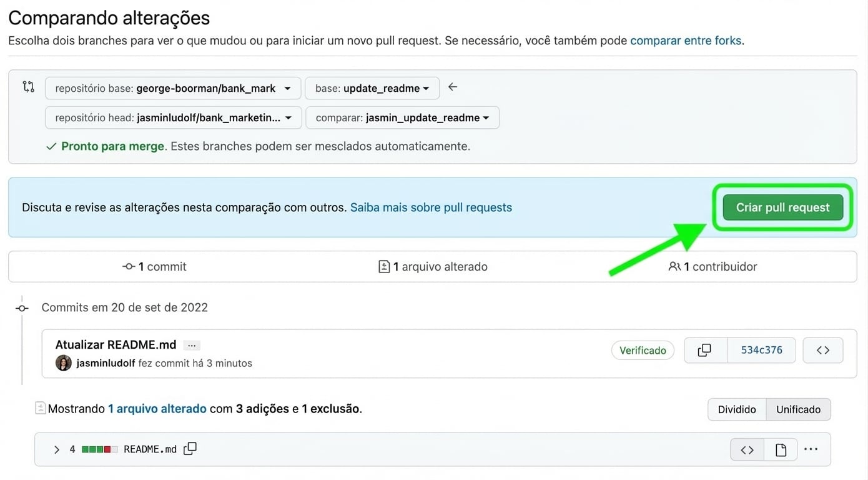Image resolution: width=868 pixels, height=480 pixels.
Task: Select the 1 commit tab
Action: click(154, 267)
